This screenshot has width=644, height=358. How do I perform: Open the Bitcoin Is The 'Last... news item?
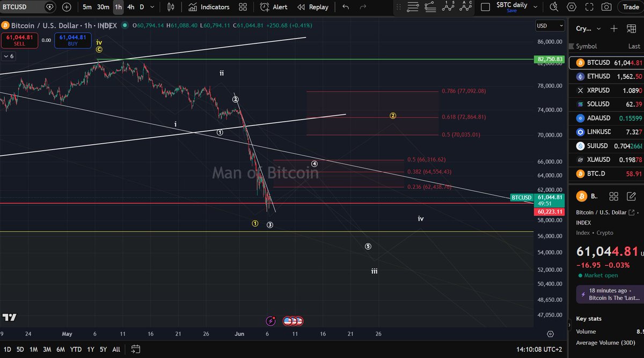click(610, 294)
